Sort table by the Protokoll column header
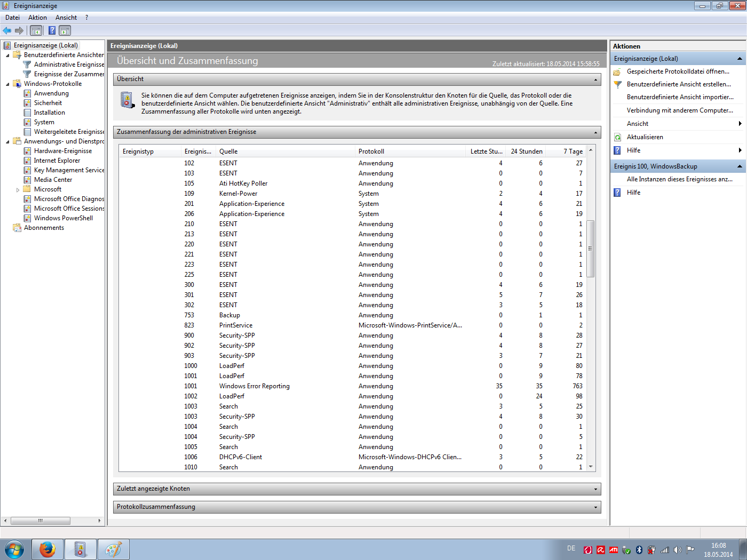Viewport: 747px width, 560px height. (410, 151)
